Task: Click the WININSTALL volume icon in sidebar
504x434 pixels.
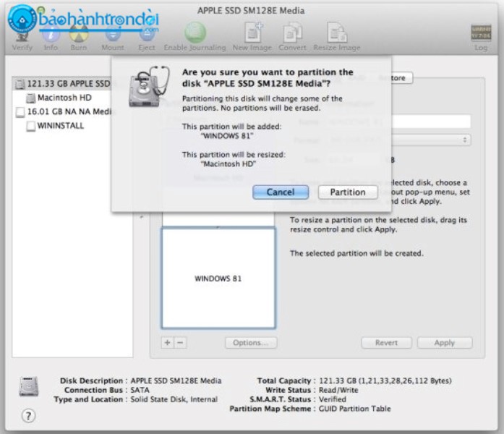Action: point(31,126)
